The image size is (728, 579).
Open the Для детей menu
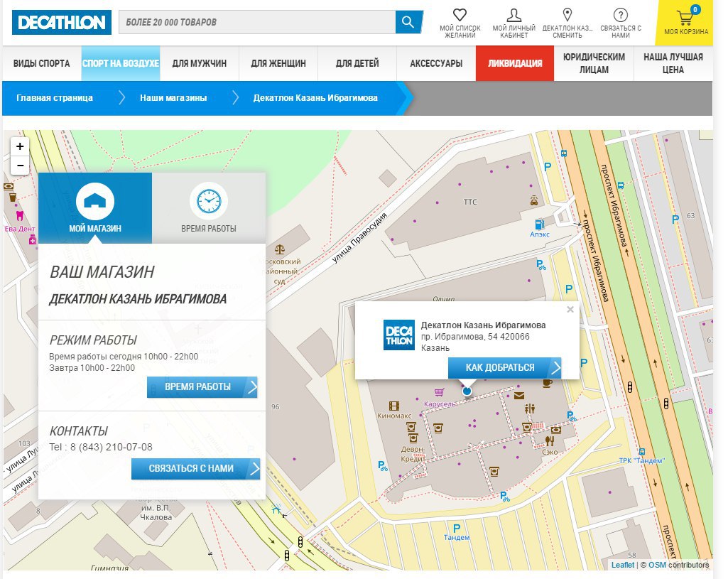(x=357, y=64)
